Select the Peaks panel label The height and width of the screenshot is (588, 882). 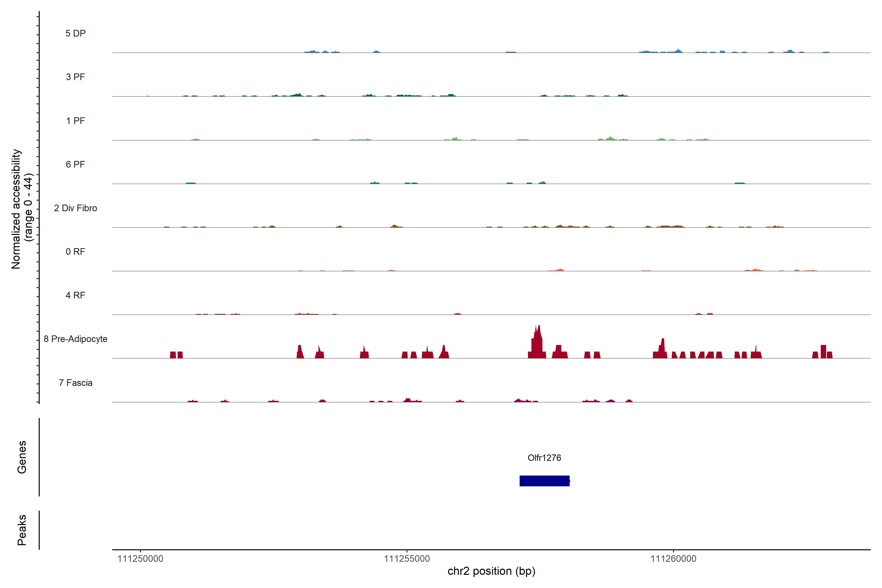(x=22, y=529)
